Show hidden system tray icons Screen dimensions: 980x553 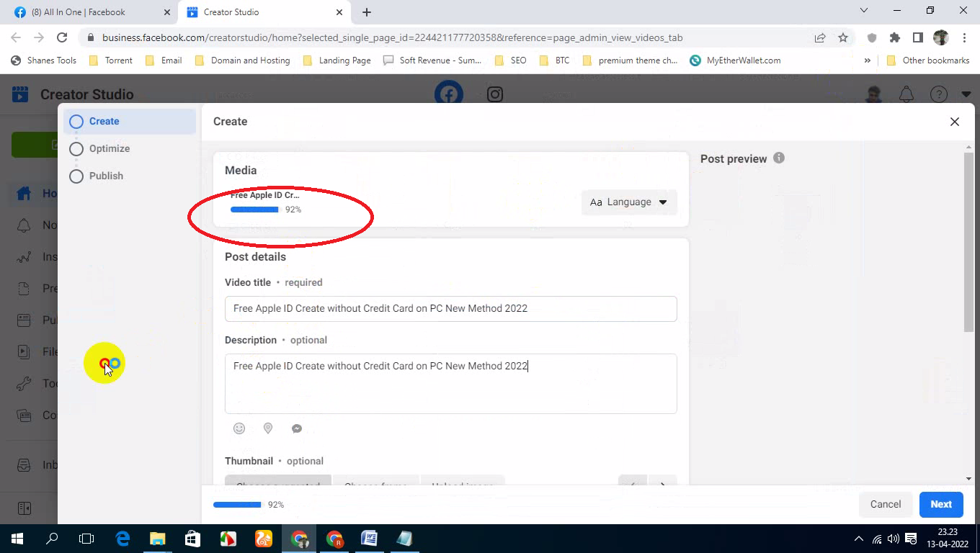858,539
